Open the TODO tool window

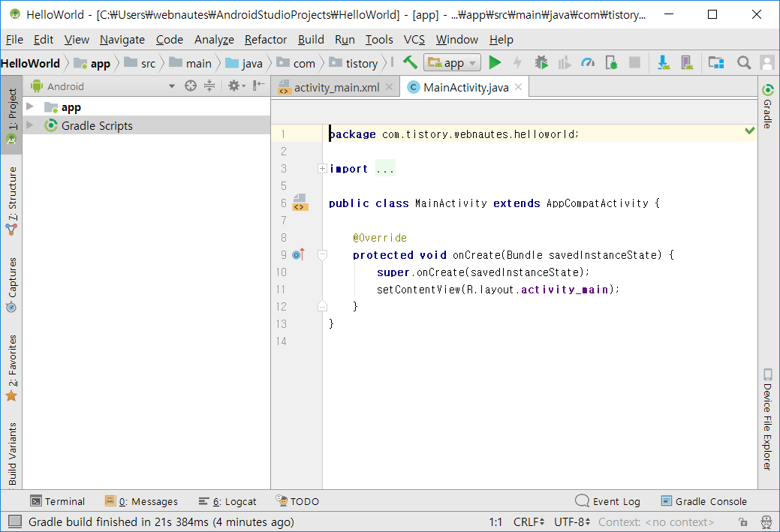(x=297, y=501)
